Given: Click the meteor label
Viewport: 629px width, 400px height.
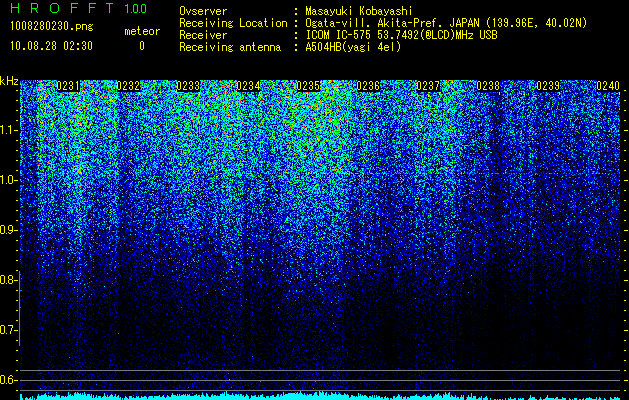Looking at the screenshot, I should (x=142, y=31).
